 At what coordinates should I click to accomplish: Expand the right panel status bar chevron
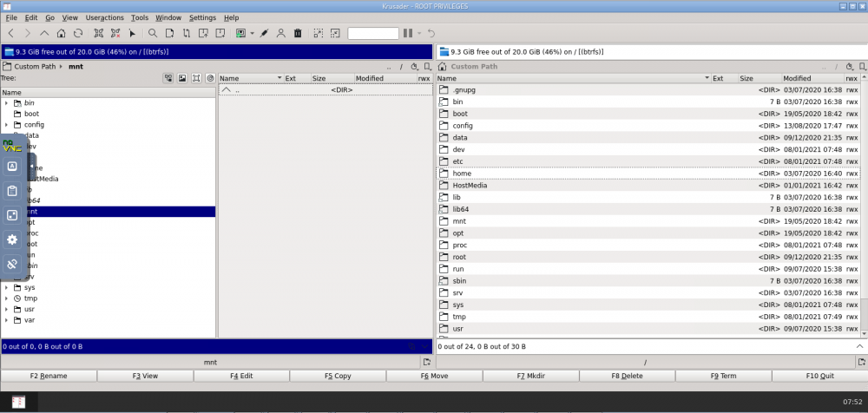coord(859,346)
